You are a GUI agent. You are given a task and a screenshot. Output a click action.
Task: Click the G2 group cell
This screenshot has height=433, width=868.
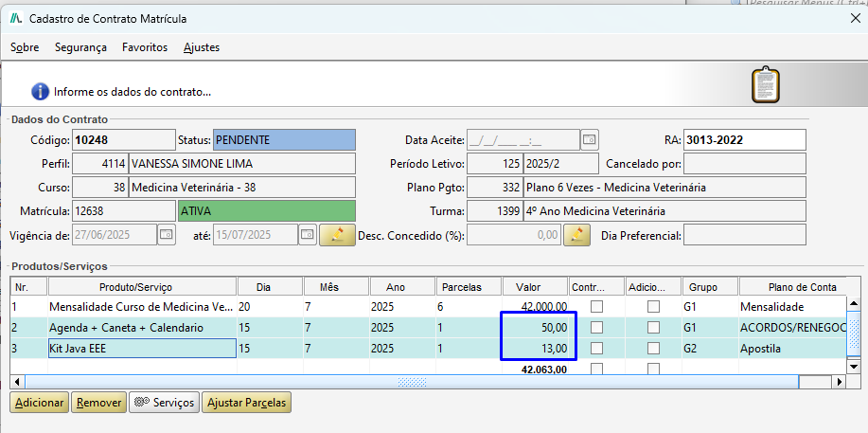coord(710,349)
